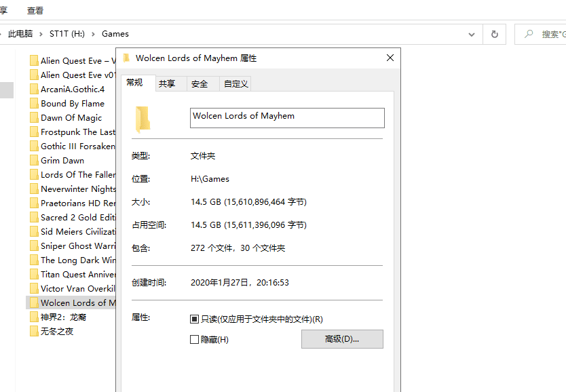This screenshot has width=566, height=392.
Task: Click the folder name input field
Action: 287,118
